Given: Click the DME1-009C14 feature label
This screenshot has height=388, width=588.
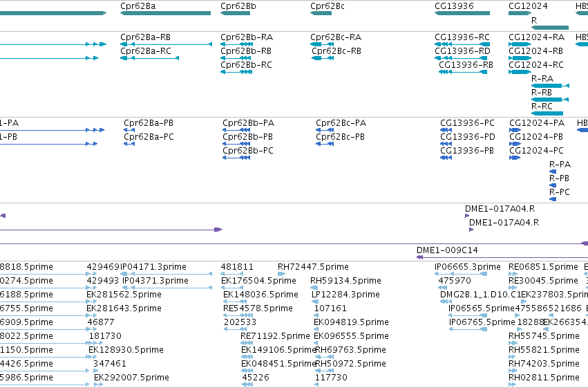Looking at the screenshot, I should click(447, 250).
